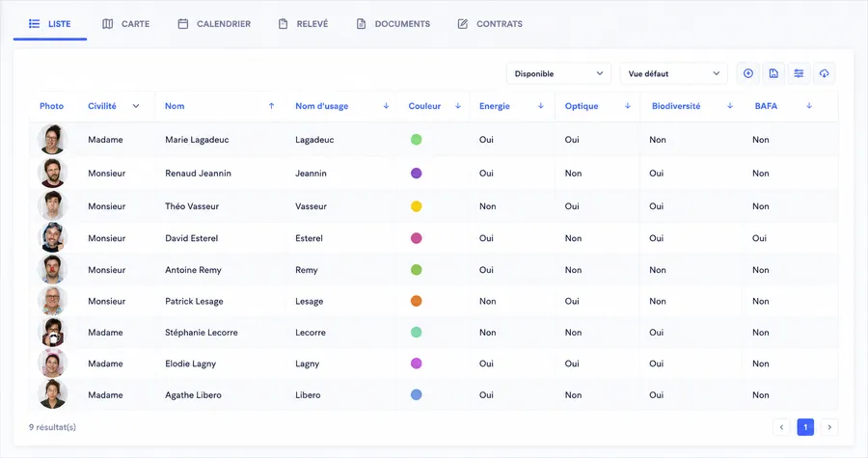Click Patrick Lesage's profile photo
The height and width of the screenshot is (458, 868).
(x=53, y=301)
